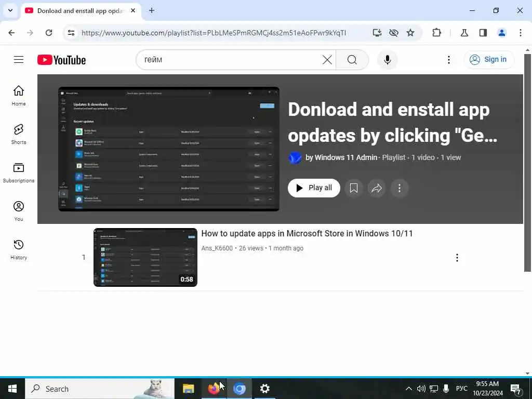Click the Sign in button
The image size is (532, 399).
pos(489,59)
